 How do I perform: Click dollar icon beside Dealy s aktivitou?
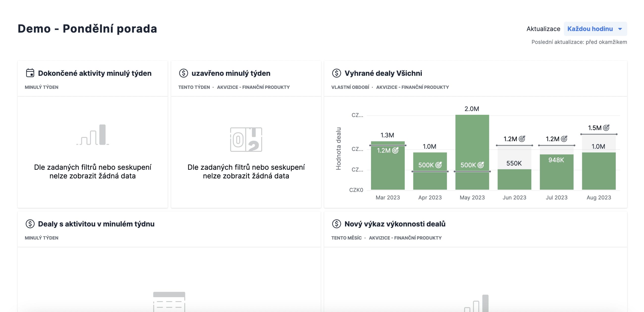(x=30, y=224)
